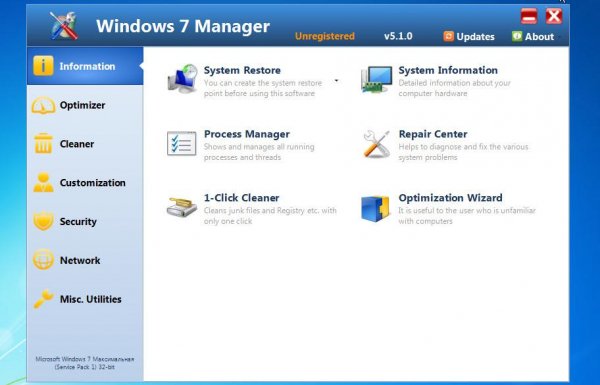Click the Microsoft Windows 7 OS info text
The image size is (600, 385).
[x=85, y=363]
